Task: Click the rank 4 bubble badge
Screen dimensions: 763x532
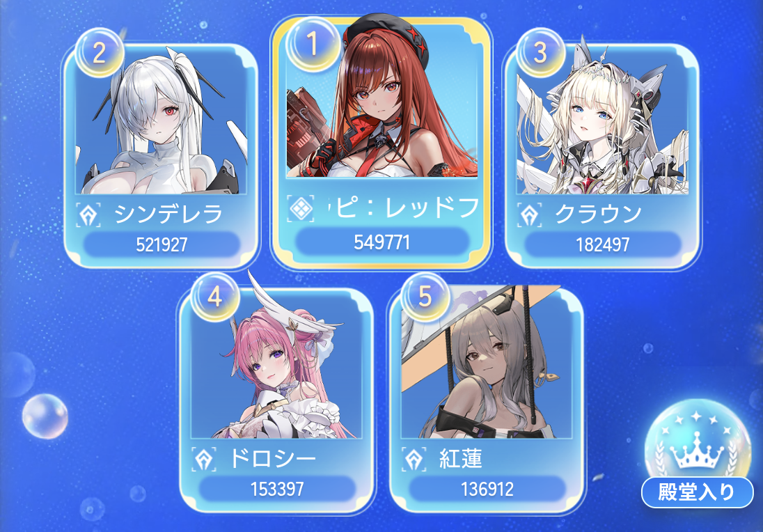Action: [214, 297]
